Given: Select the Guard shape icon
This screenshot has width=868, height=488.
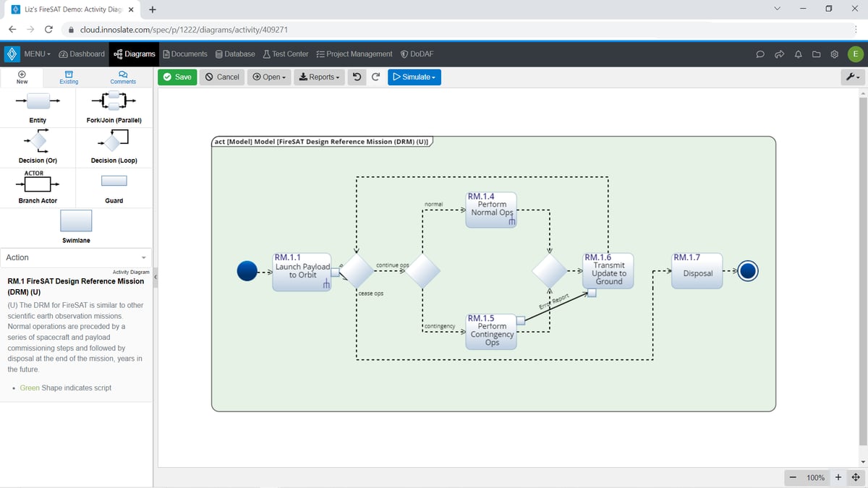Looking at the screenshot, I should [x=114, y=181].
